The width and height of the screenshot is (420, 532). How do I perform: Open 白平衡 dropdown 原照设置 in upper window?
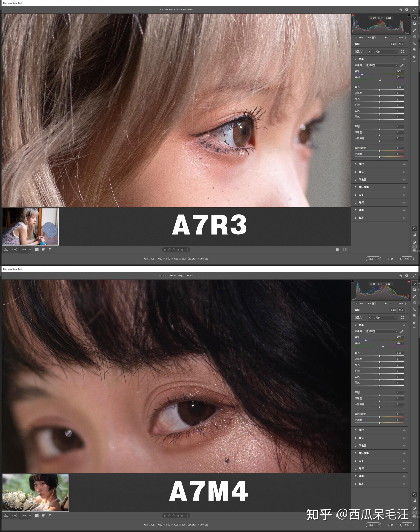pyautogui.click(x=381, y=65)
